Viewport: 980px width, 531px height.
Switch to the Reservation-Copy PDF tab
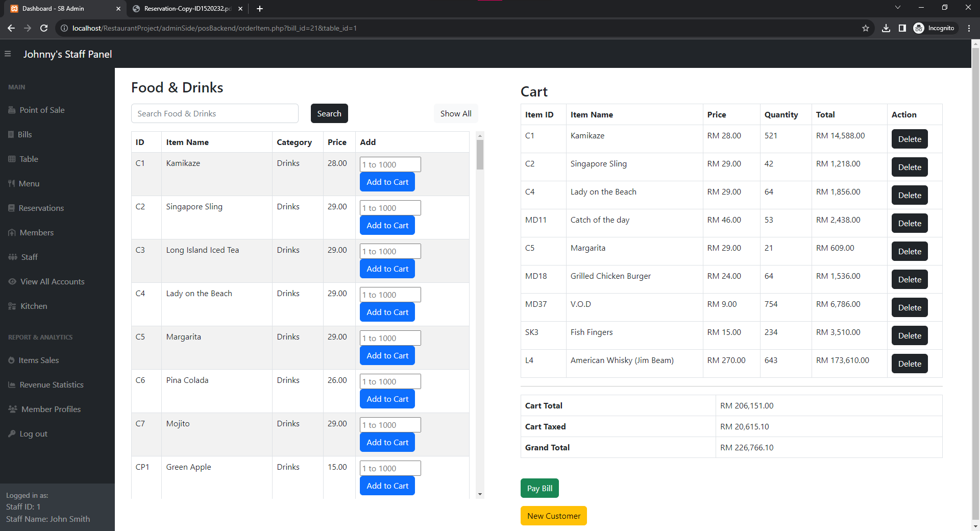[x=187, y=9]
